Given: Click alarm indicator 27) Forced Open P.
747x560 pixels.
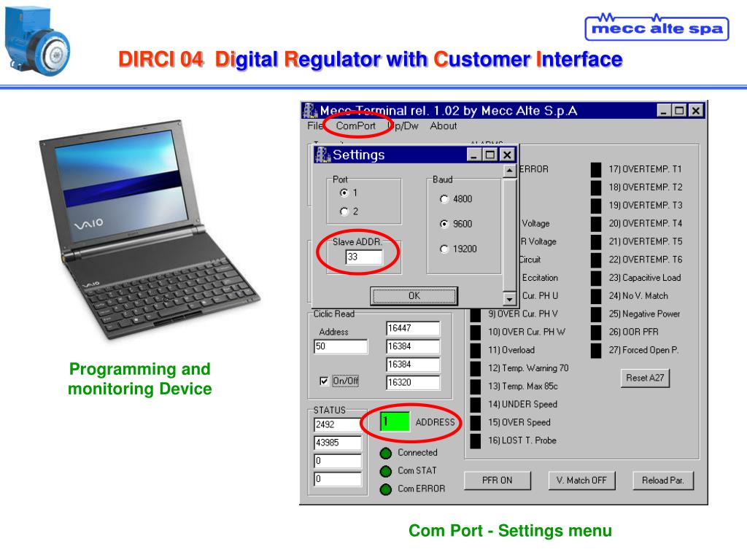Looking at the screenshot, I should coord(595,351).
